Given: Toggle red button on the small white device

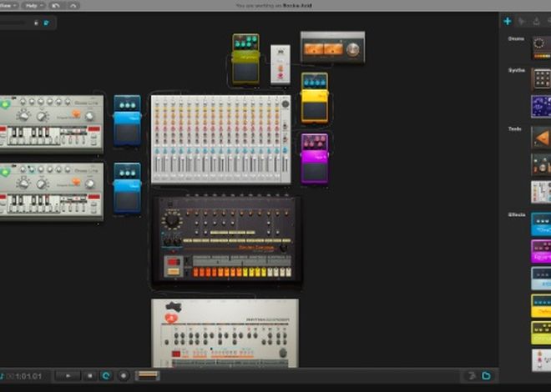Looking at the screenshot, I should (x=281, y=76).
